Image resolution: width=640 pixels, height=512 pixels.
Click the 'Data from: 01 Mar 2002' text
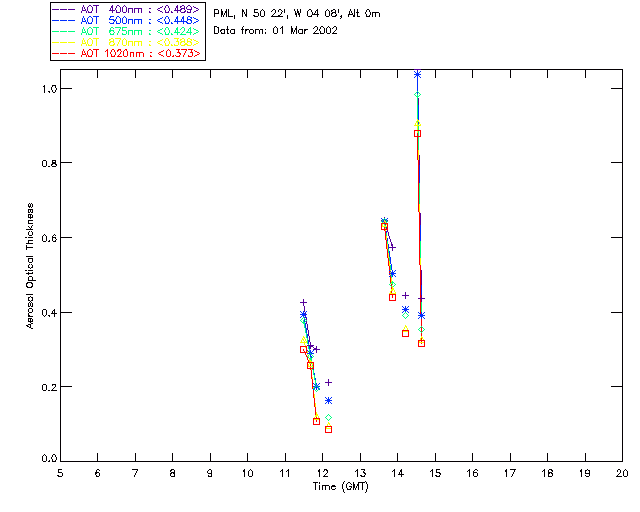(275, 31)
